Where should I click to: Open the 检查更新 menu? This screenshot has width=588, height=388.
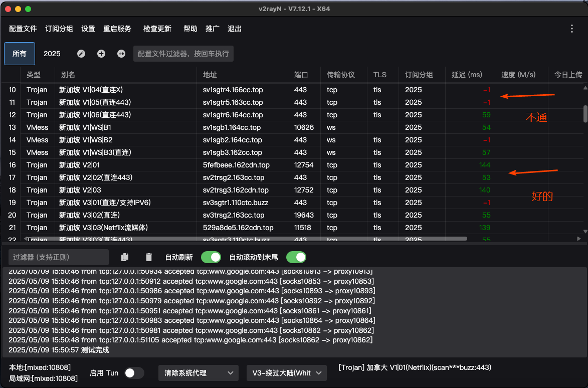tap(157, 29)
